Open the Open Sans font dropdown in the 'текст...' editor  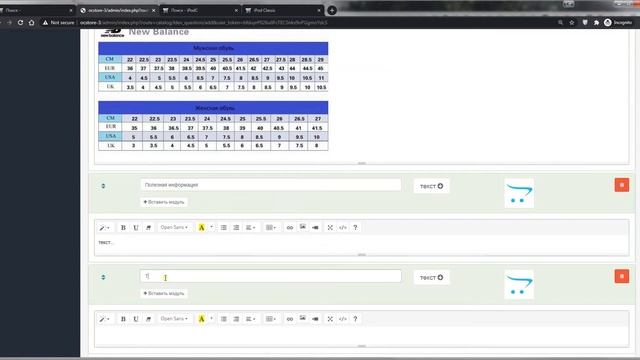click(x=174, y=227)
